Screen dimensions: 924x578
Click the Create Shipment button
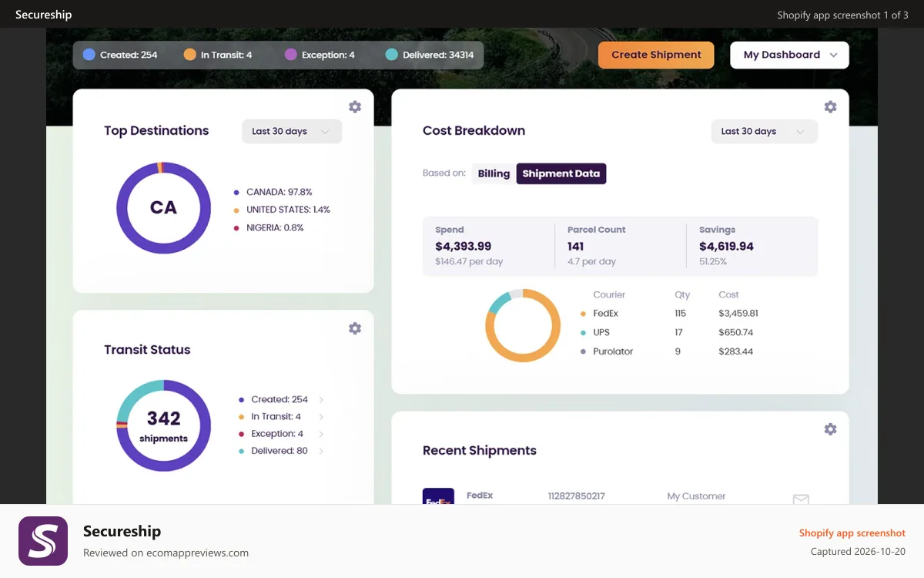pyautogui.click(x=656, y=55)
